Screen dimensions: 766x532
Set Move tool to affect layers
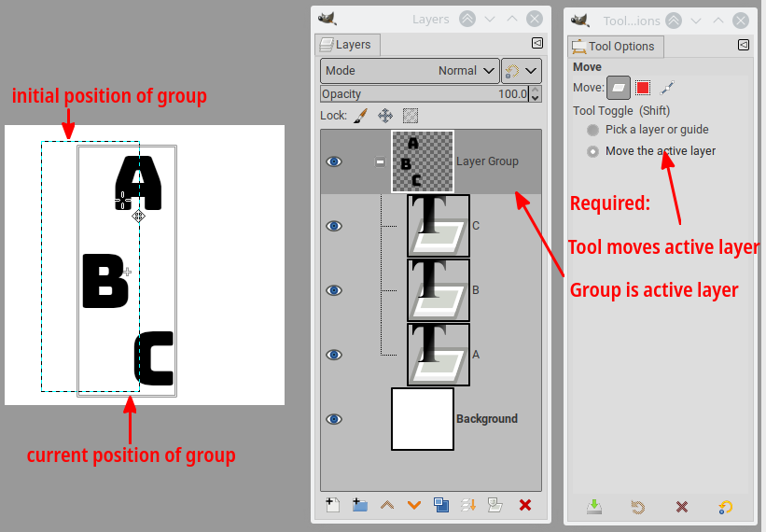tap(619, 88)
